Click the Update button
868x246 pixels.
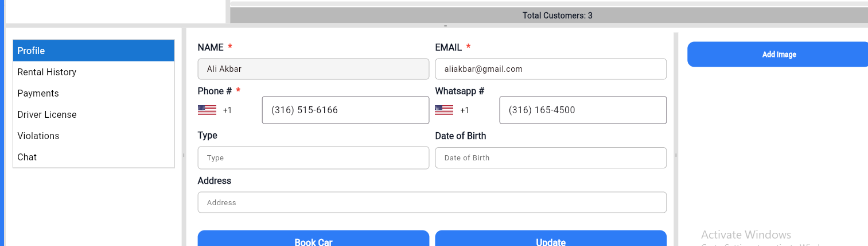pyautogui.click(x=551, y=240)
